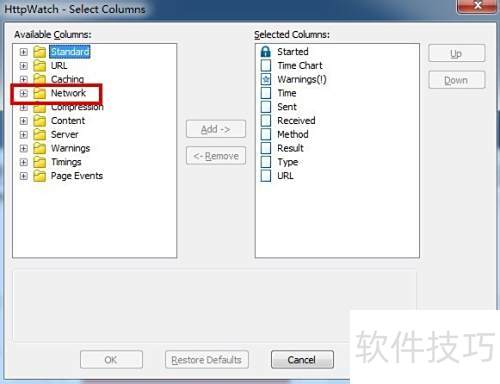Select Received in Selected Columns
Image resolution: width=500 pixels, height=384 pixels.
coord(296,120)
